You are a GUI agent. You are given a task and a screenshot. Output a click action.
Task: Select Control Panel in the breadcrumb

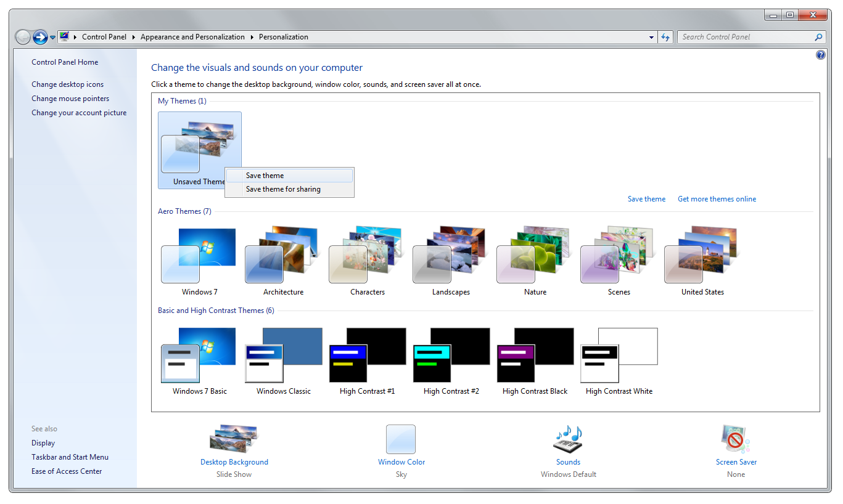104,37
